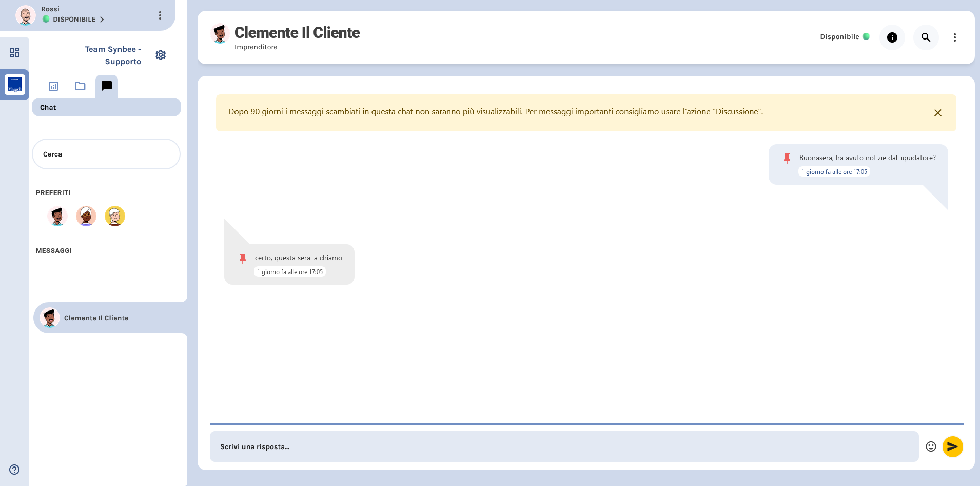The width and height of the screenshot is (980, 486).
Task: Open the three-dot menu next to Rossi
Action: (x=161, y=15)
